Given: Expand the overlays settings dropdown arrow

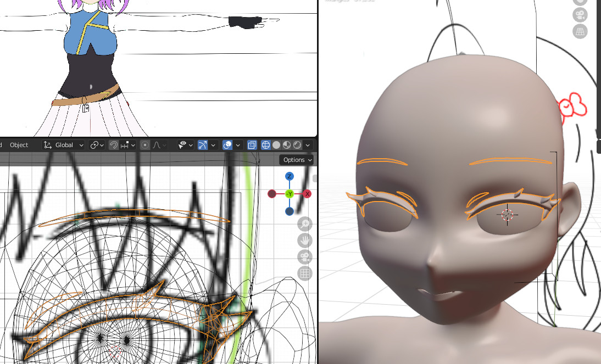Looking at the screenshot, I should [x=238, y=145].
